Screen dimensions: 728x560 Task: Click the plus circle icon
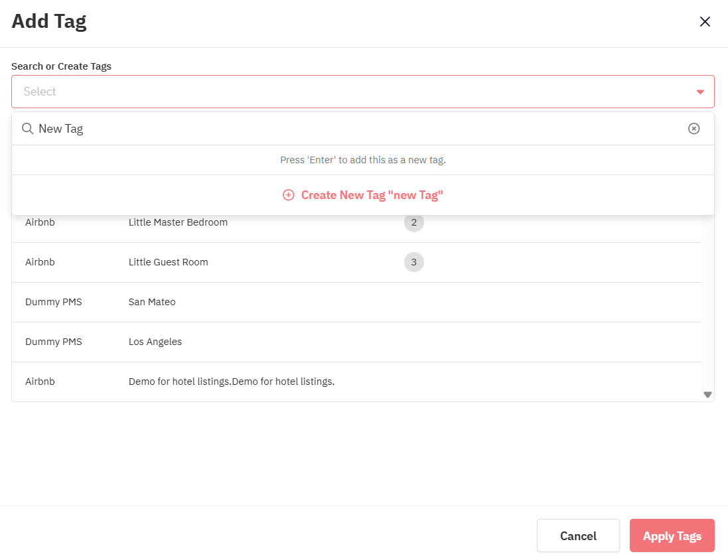(x=288, y=195)
